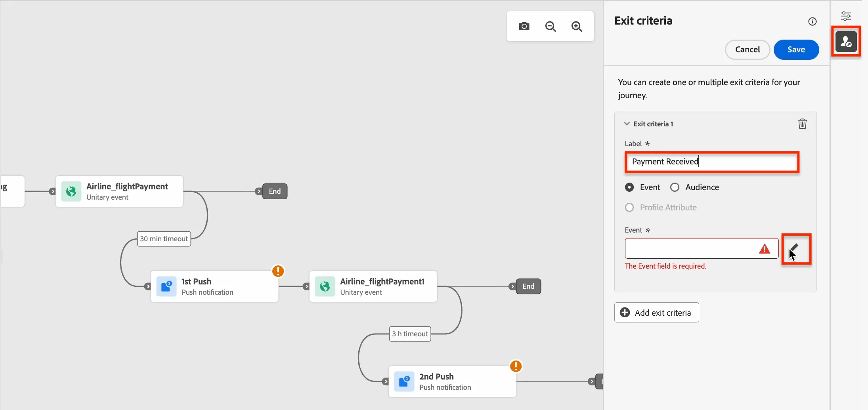Click End node after Airline_flightPayment
This screenshot has width=868, height=410.
point(275,191)
